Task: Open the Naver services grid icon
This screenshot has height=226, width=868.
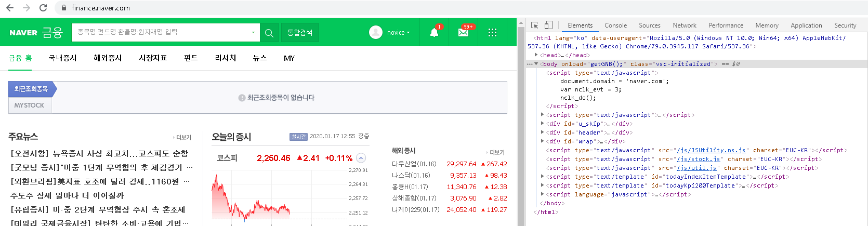Action: (492, 33)
